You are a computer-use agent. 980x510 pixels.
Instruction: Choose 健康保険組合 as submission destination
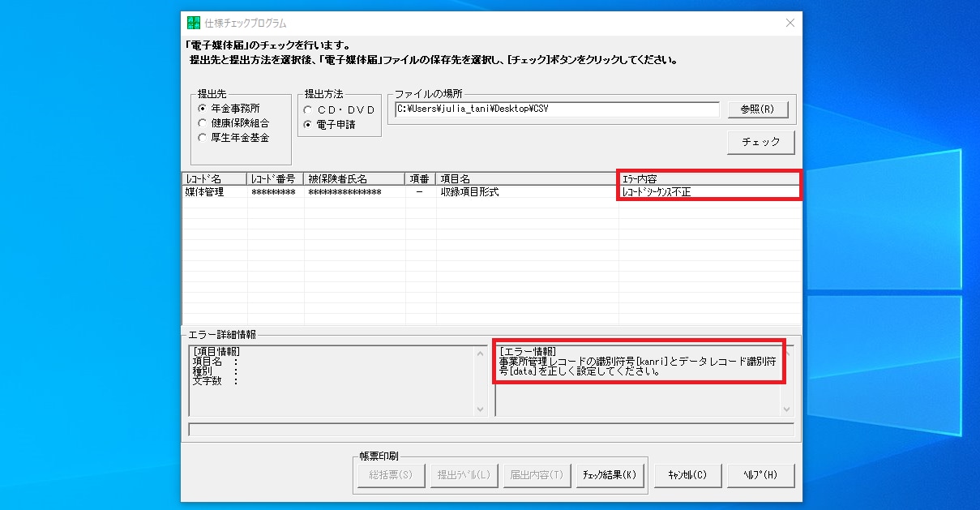point(203,123)
